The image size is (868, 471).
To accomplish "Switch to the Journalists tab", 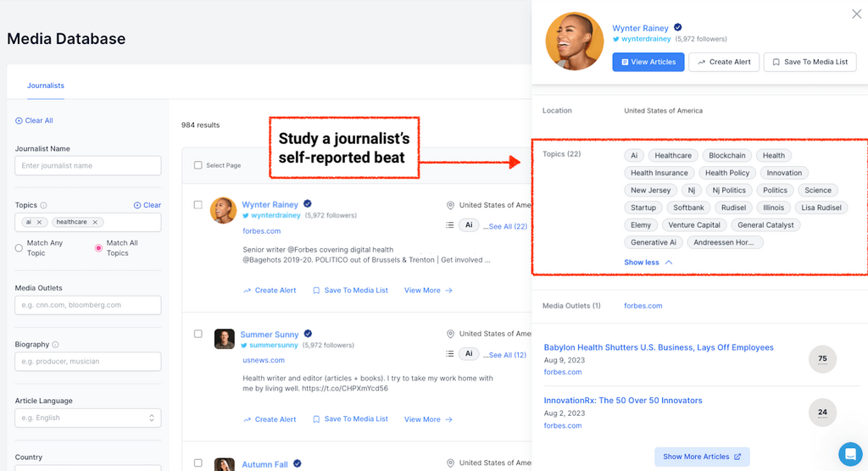I will pyautogui.click(x=45, y=86).
